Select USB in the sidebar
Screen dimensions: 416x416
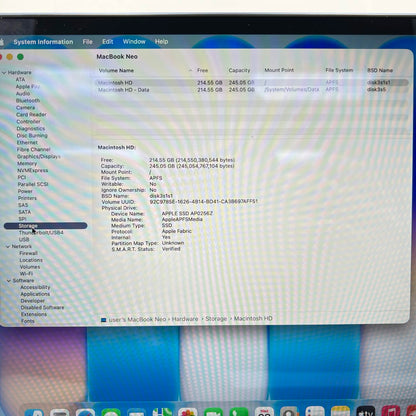click(24, 240)
